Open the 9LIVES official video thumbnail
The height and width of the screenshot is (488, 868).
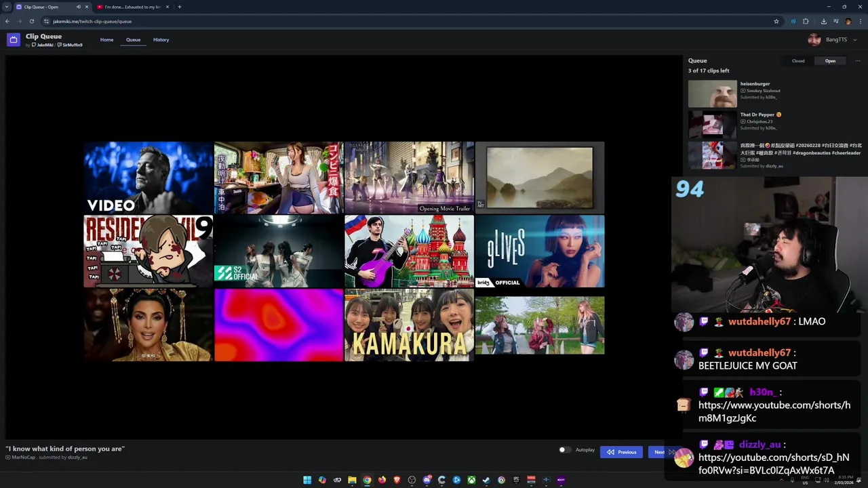coord(540,251)
